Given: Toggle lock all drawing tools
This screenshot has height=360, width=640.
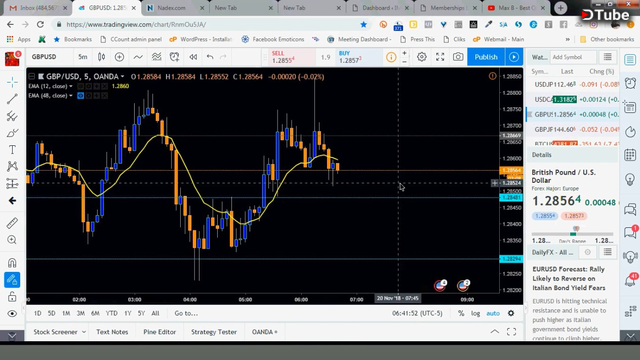Looking at the screenshot, I should [12, 297].
